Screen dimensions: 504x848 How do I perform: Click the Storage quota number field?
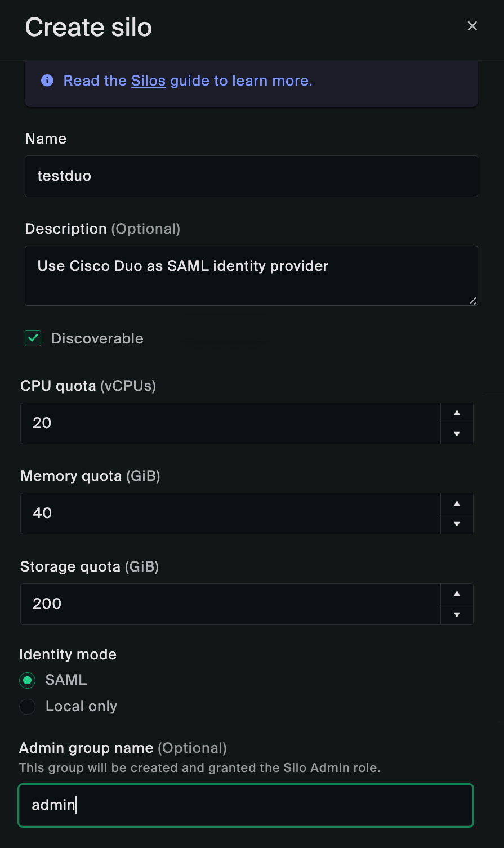tap(230, 604)
